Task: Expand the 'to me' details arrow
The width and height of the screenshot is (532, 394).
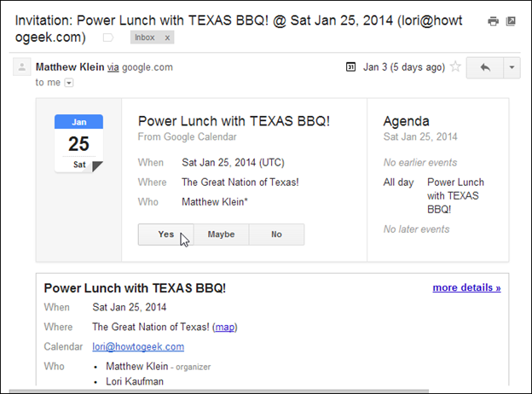Action: point(69,83)
